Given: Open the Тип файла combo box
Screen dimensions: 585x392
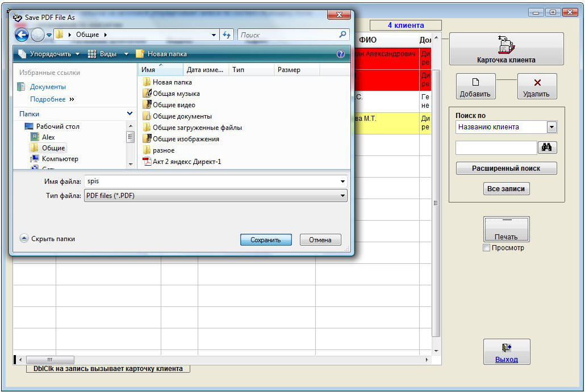Looking at the screenshot, I should (216, 196).
